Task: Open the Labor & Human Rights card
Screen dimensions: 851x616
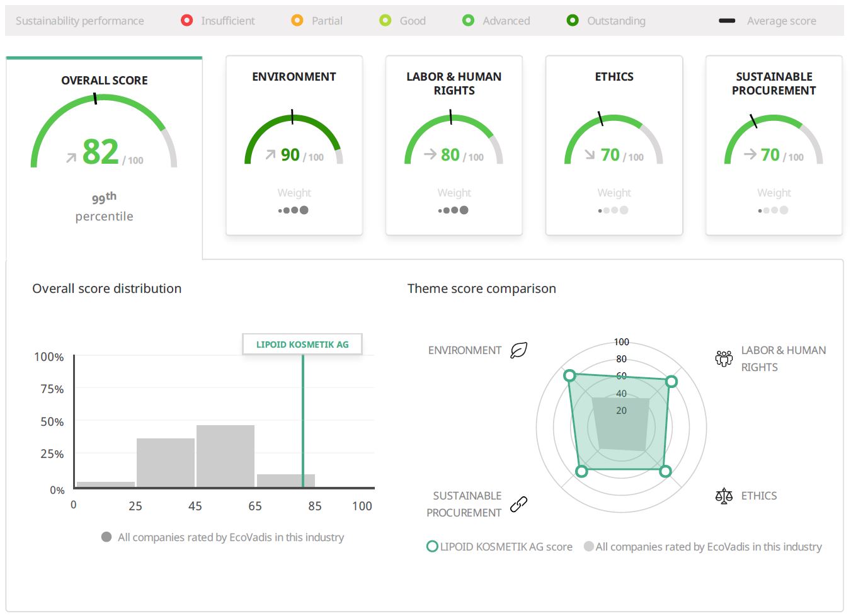Action: [x=454, y=145]
